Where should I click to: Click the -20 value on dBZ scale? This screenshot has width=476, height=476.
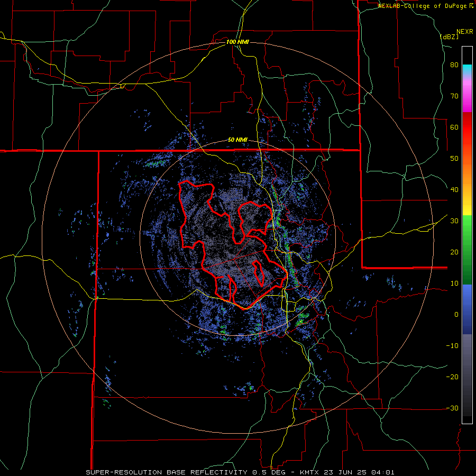click(452, 377)
